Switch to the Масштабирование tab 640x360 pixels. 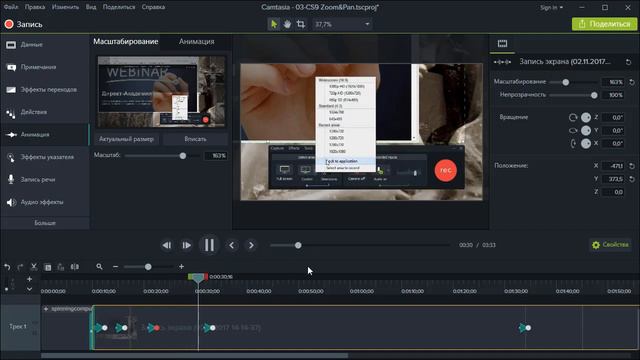[x=126, y=41]
